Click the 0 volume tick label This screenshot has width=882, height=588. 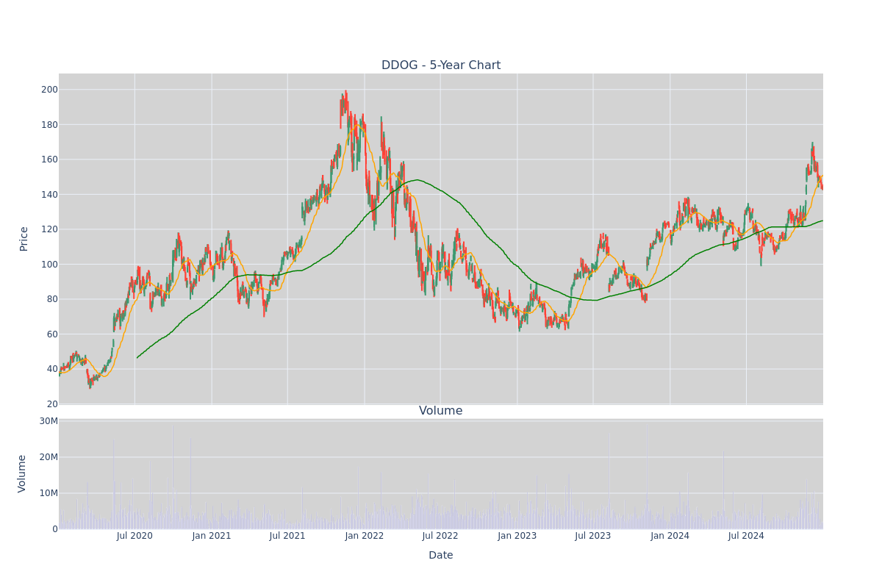pos(55,529)
